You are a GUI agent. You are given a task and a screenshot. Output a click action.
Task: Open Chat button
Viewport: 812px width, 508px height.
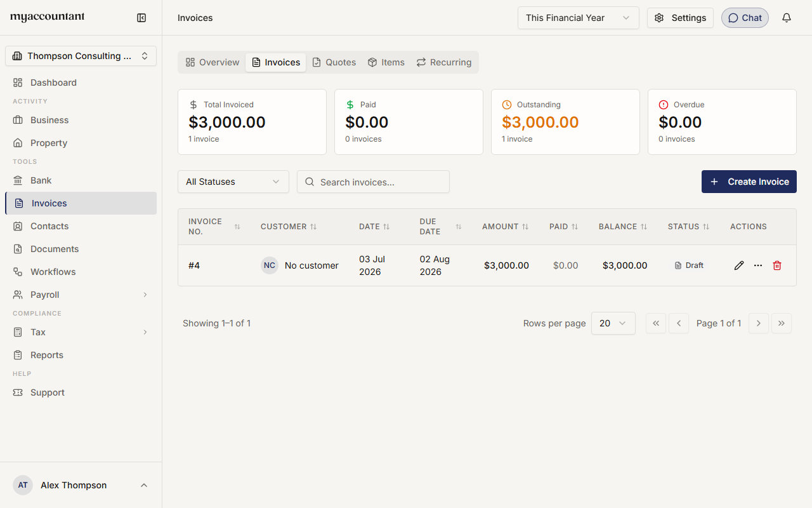(745, 18)
